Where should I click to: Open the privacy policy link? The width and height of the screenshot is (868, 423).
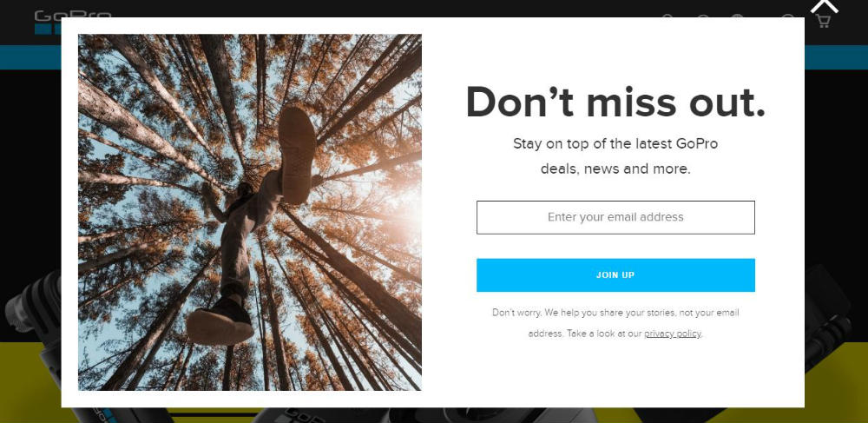673,334
